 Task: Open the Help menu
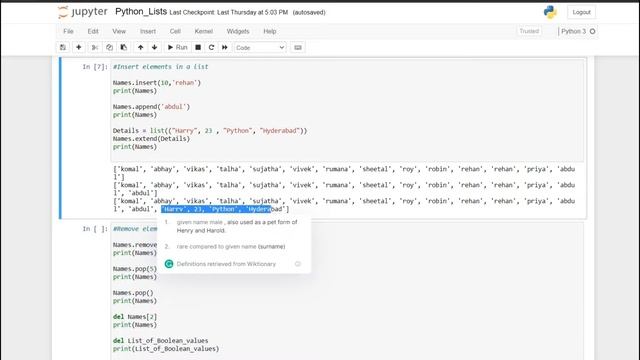[270, 31]
